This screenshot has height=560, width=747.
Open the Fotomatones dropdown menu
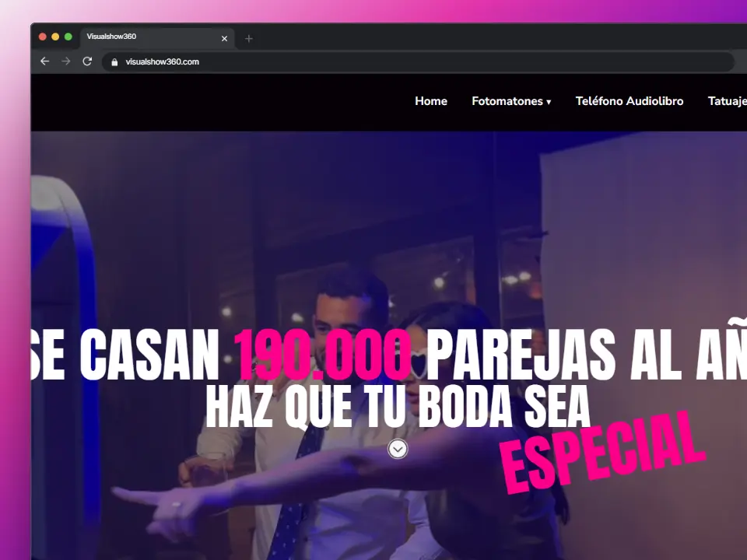507,101
